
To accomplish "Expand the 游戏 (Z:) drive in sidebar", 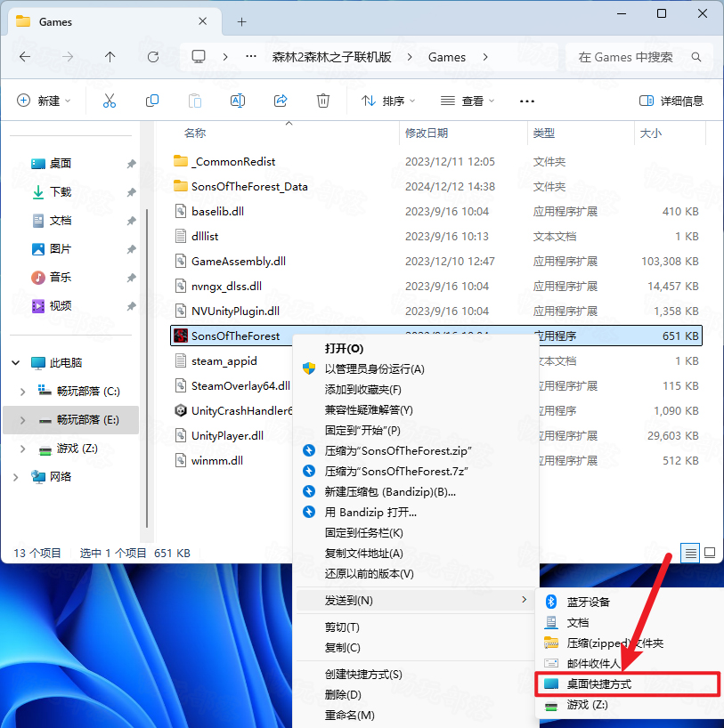I will coord(22,449).
